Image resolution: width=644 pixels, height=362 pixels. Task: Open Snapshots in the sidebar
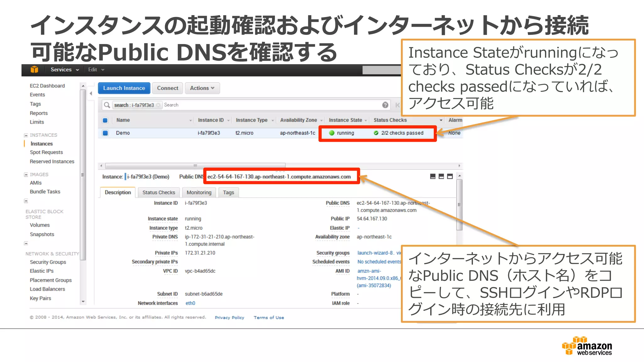42,234
